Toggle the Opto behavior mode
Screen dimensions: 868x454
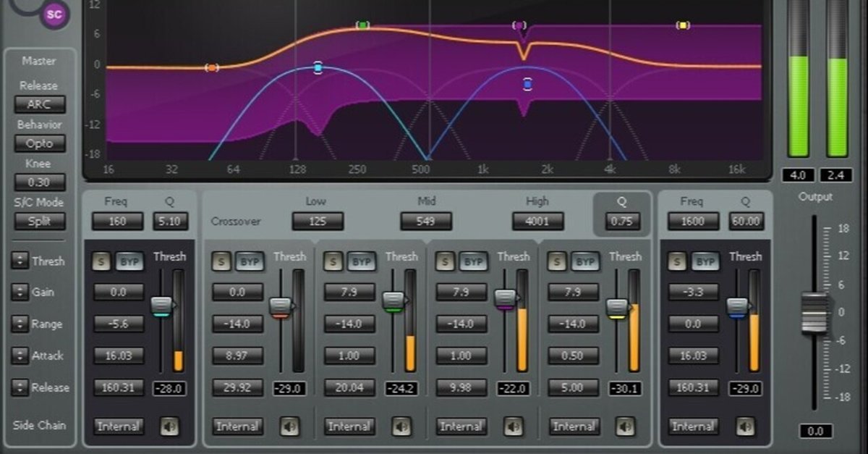40,143
